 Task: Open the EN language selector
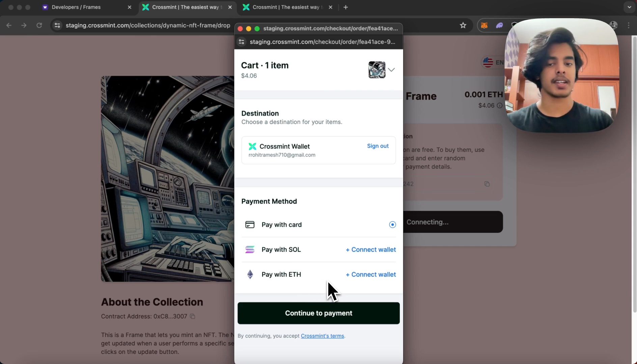493,62
